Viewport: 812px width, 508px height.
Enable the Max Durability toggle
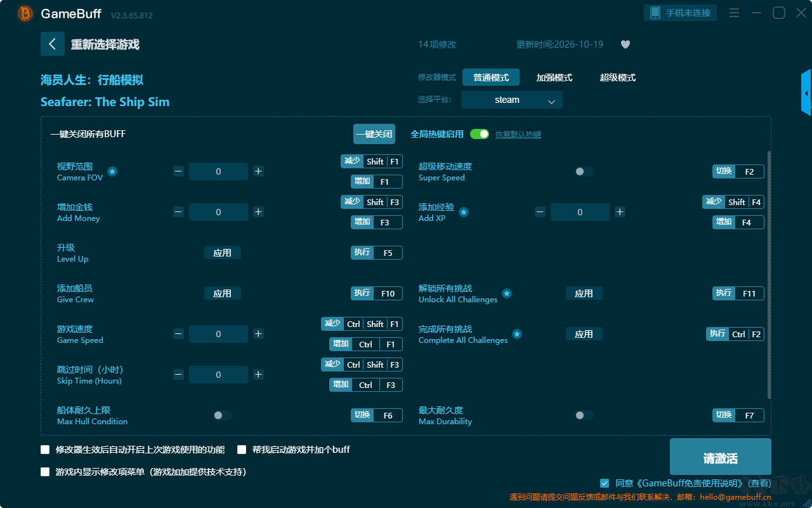click(x=584, y=415)
